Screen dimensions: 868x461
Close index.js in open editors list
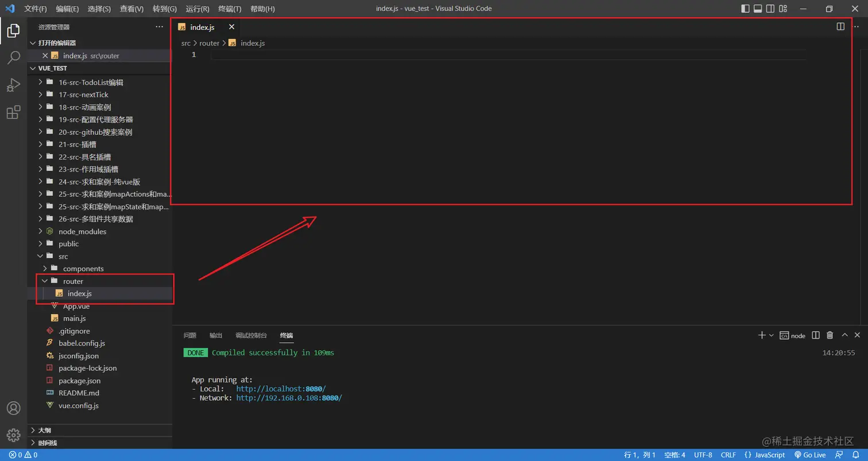[x=45, y=56]
